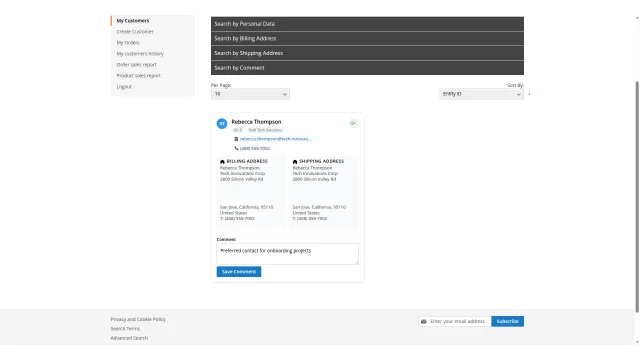The width and height of the screenshot is (640, 360).
Task: Open Create Customer in sidebar
Action: 135,32
